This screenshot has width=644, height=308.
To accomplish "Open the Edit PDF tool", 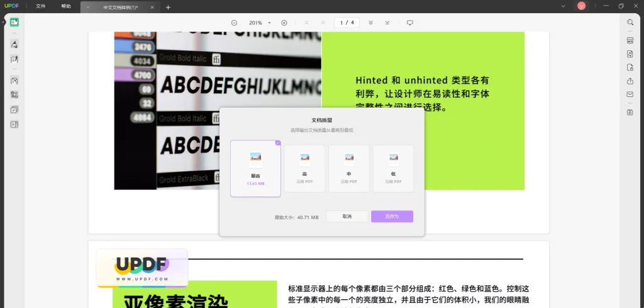I will pyautogui.click(x=14, y=59).
